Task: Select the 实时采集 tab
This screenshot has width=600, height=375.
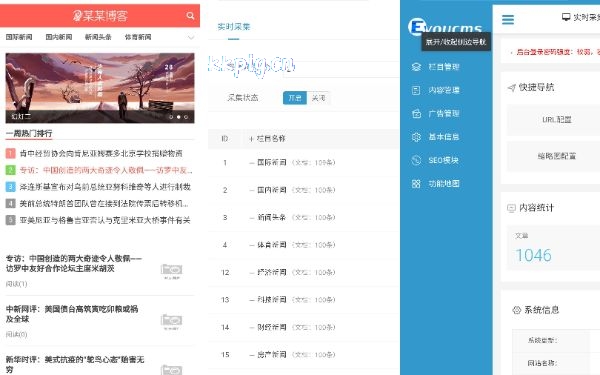Action: [233, 27]
